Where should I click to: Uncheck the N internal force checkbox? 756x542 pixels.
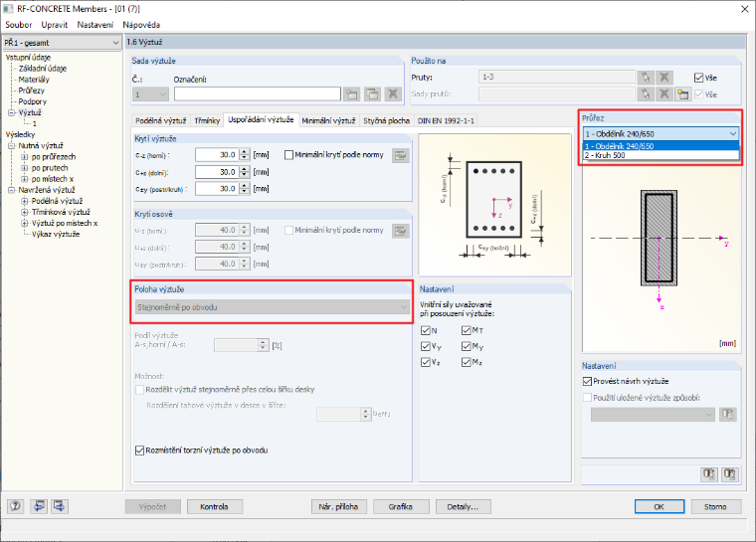point(426,330)
